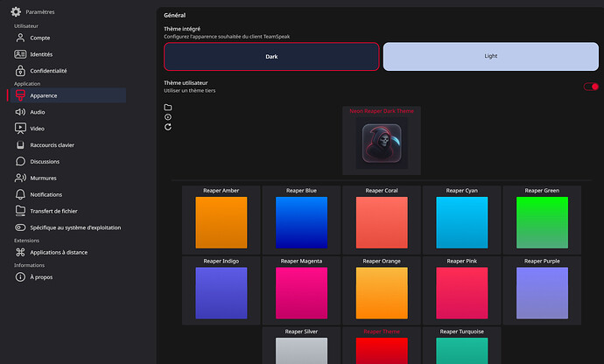This screenshot has width=604, height=364.
Task: Click the refresh themes icon
Action: point(168,127)
